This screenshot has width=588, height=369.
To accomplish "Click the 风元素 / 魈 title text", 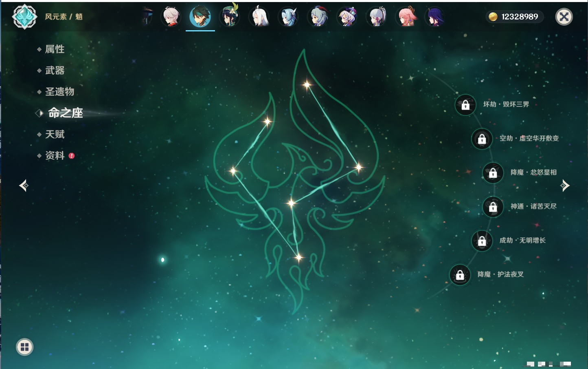I will (x=64, y=17).
